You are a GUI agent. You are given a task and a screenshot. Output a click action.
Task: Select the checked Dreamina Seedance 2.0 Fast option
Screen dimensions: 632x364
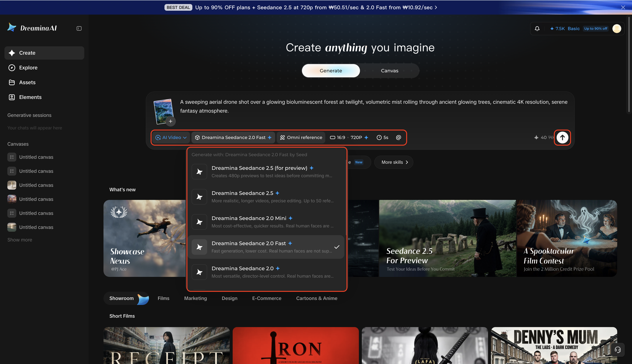(x=266, y=247)
